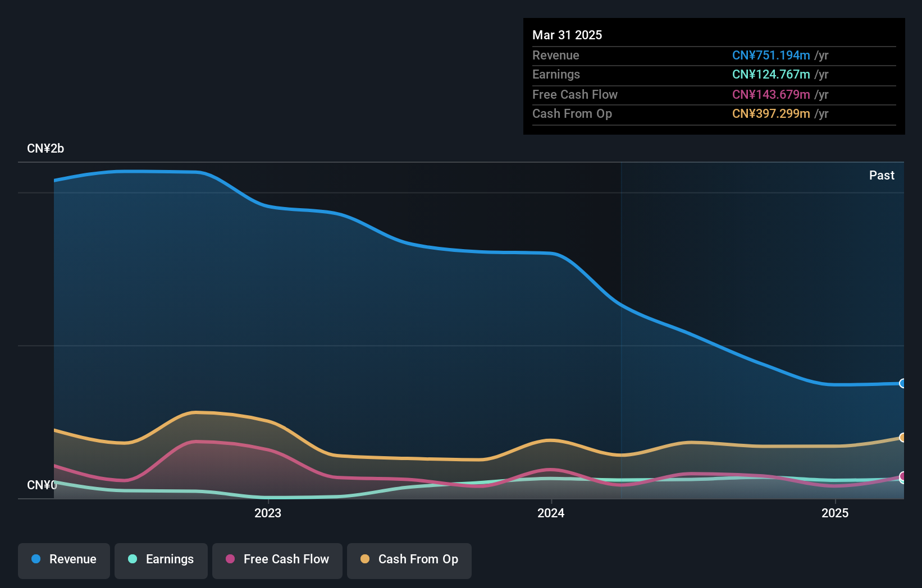Click the CN¥0 y-axis label
Viewport: 922px width, 588px height.
42,485
